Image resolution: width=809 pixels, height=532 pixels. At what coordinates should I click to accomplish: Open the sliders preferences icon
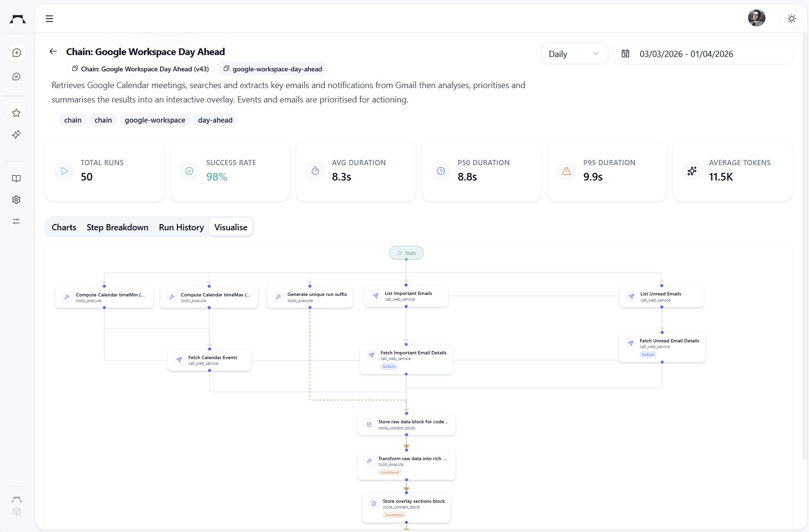pos(16,221)
